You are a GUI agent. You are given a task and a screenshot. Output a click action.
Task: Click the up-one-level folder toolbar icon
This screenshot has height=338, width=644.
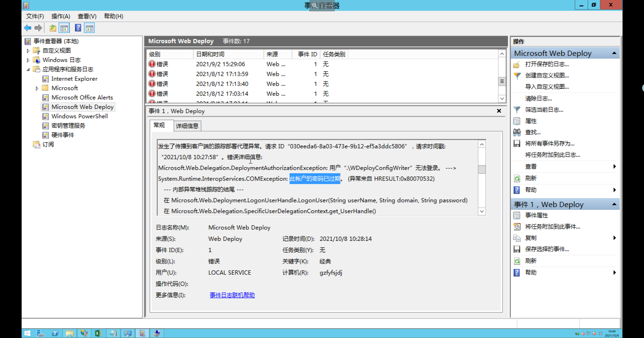[52, 28]
